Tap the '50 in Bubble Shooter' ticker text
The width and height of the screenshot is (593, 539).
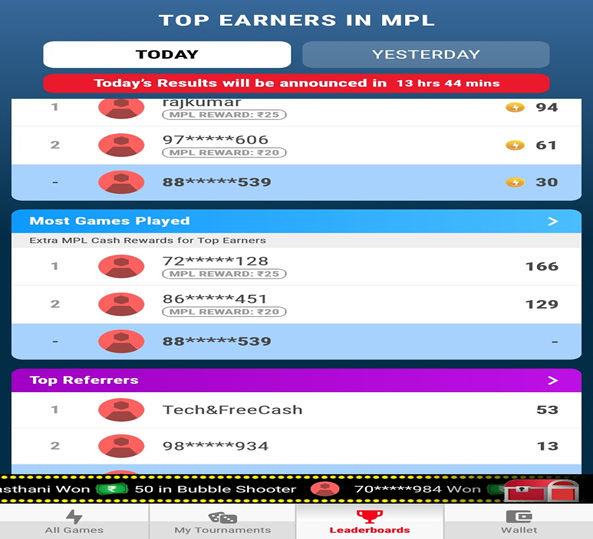(x=216, y=489)
